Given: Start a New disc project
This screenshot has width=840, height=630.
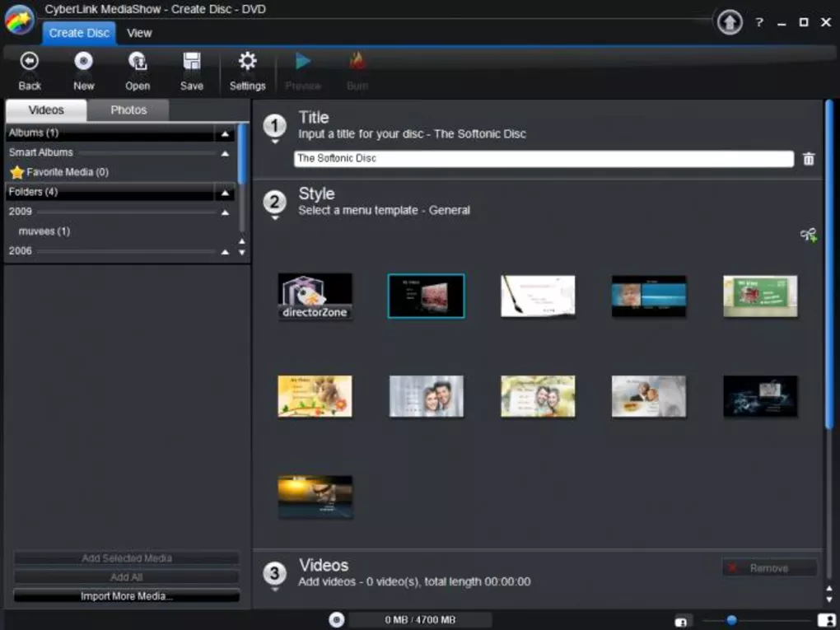Looking at the screenshot, I should click(x=83, y=61).
